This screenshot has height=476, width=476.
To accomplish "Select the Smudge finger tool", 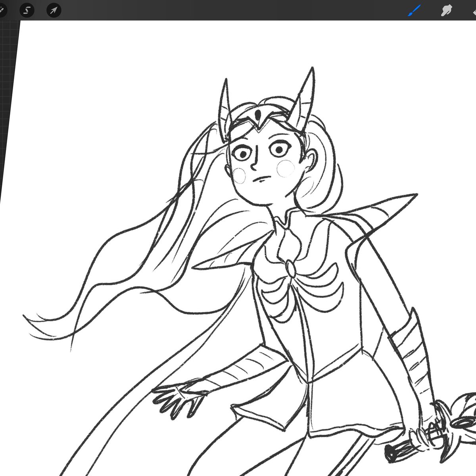I will click(x=447, y=10).
